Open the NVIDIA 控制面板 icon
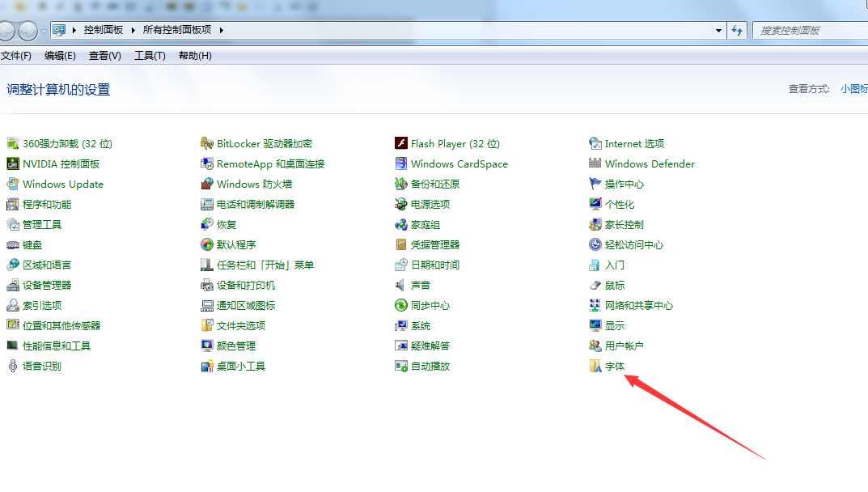The image size is (868, 492). (x=13, y=164)
